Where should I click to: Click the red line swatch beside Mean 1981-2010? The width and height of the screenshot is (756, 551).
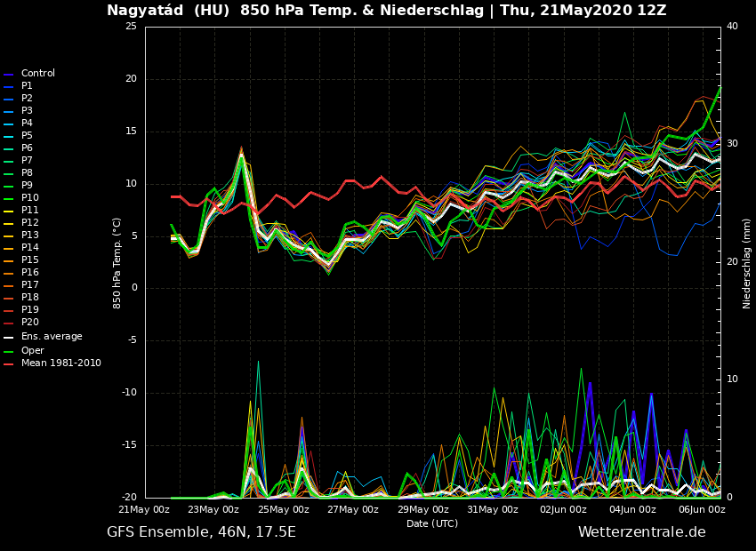coord(8,363)
